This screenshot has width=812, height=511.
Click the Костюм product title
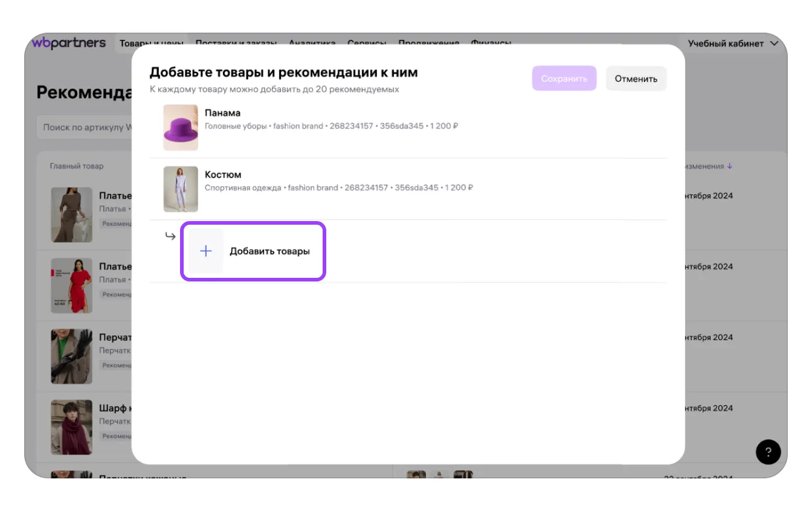tap(223, 175)
